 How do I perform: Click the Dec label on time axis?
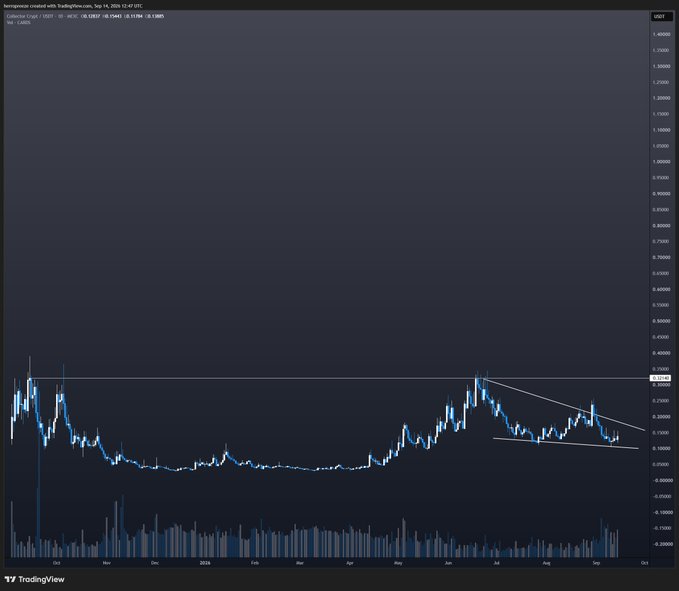pyautogui.click(x=155, y=563)
